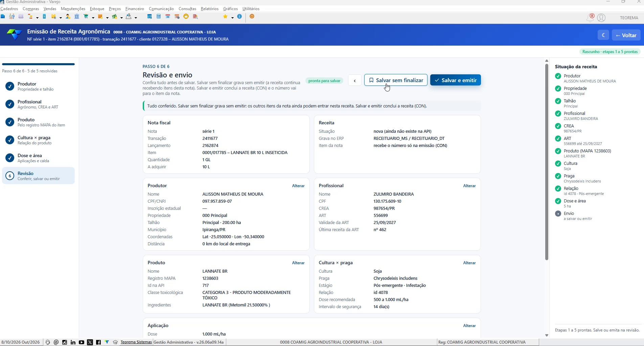
Task: Click the orange power icon
Action: (x=252, y=17)
